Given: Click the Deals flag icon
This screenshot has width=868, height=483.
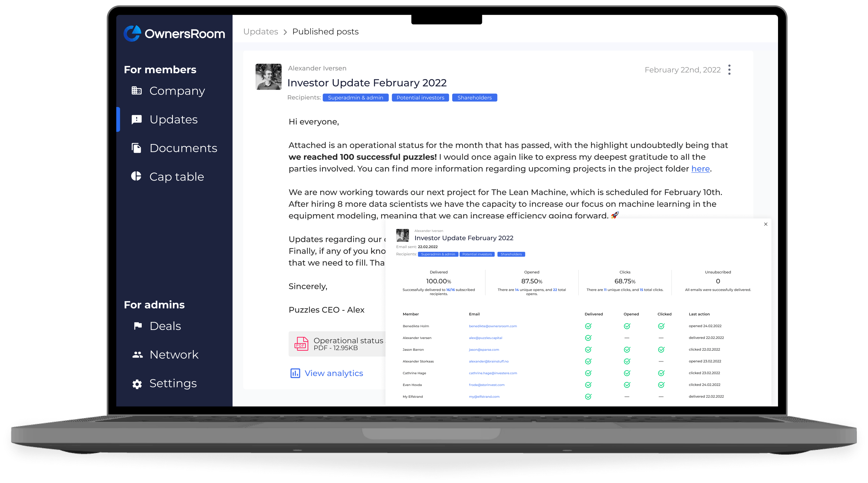Looking at the screenshot, I should point(138,326).
